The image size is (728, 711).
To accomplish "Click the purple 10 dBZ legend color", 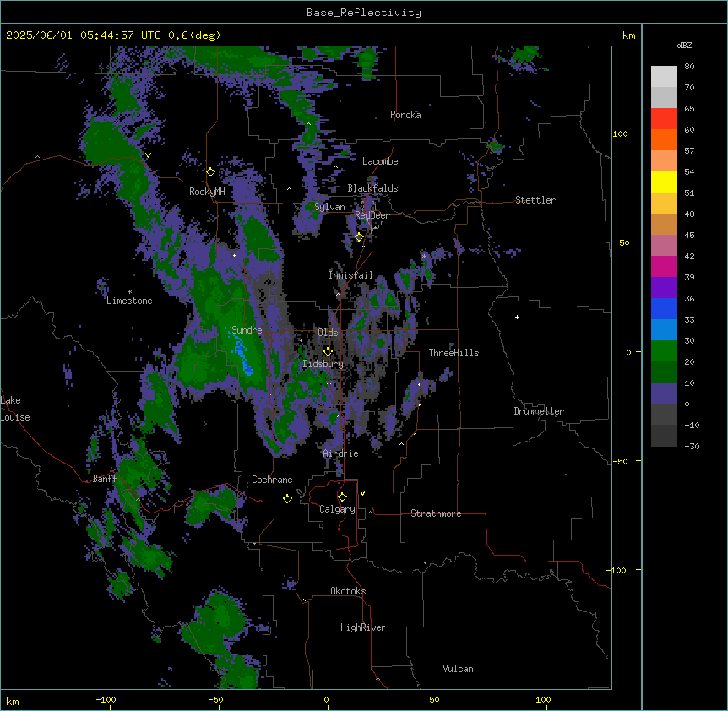I will [x=664, y=393].
